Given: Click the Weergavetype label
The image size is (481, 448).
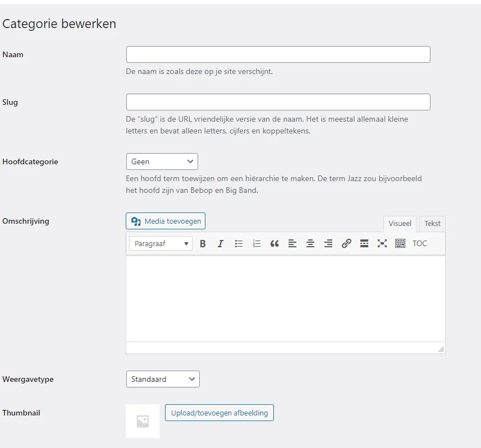Looking at the screenshot, I should coord(28,380).
